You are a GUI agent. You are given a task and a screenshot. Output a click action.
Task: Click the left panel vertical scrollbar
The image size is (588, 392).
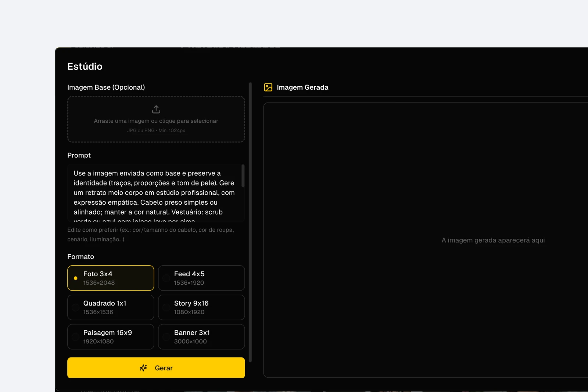[250, 220]
